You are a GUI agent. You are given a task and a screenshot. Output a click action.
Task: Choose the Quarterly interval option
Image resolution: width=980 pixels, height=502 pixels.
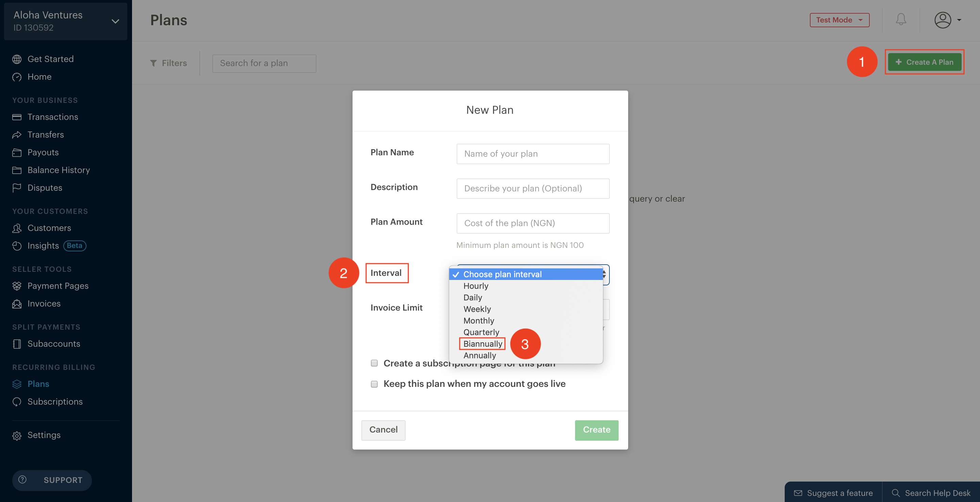[x=526, y=332]
